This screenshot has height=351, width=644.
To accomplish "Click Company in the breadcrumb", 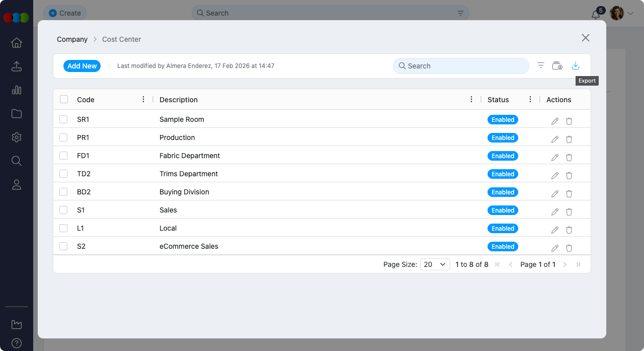I will click(72, 39).
